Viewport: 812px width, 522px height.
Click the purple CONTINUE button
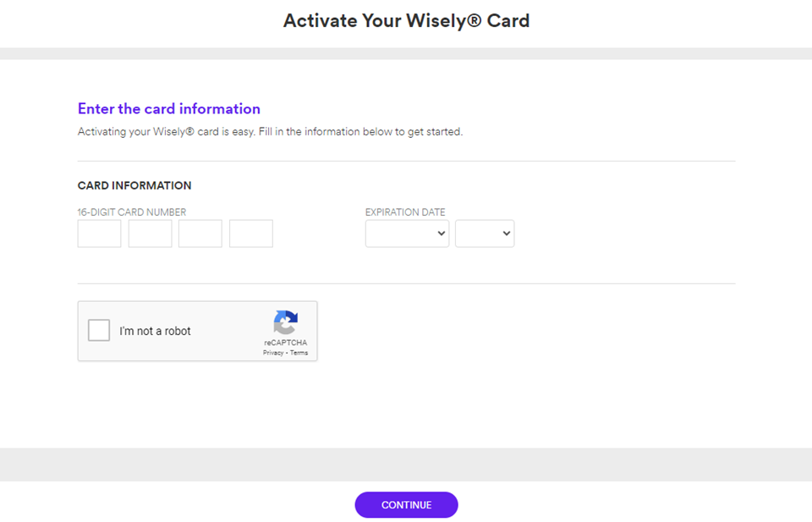pos(407,505)
